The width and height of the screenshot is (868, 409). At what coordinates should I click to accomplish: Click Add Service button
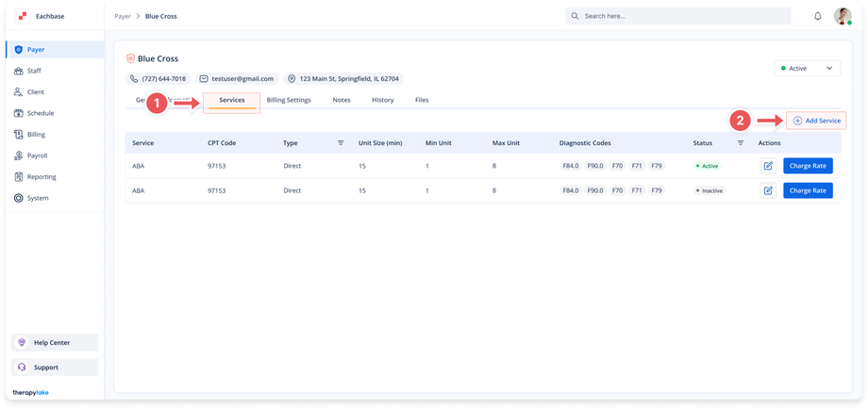coord(816,121)
